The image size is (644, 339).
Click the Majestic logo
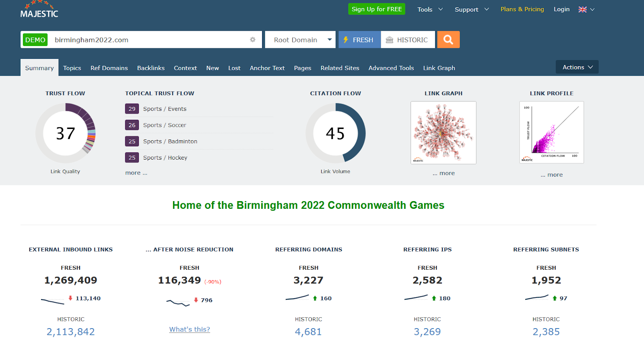pos(39,9)
